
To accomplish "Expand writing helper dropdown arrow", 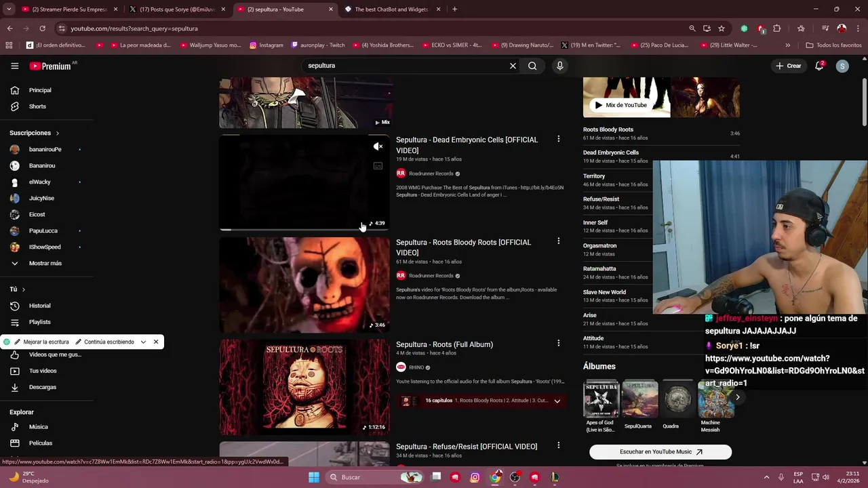I will point(143,342).
